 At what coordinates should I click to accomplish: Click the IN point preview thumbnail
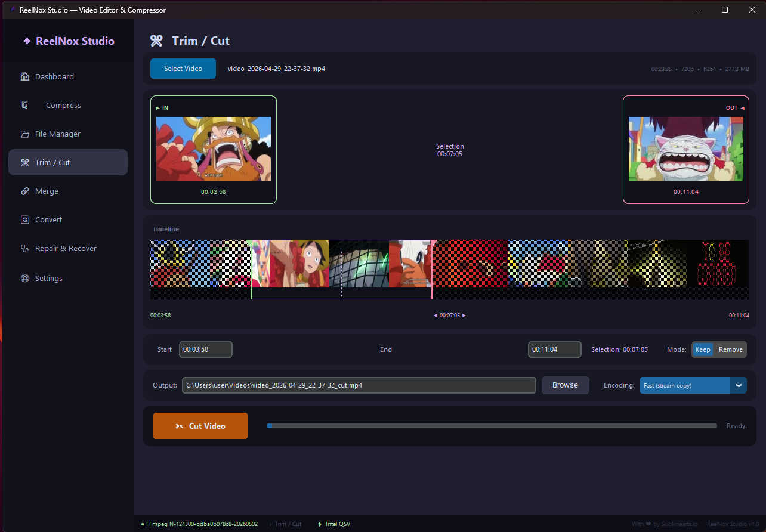pos(214,149)
